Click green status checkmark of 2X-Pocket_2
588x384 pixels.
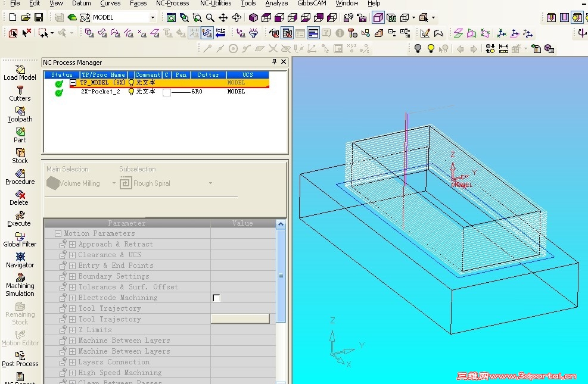pyautogui.click(x=59, y=92)
